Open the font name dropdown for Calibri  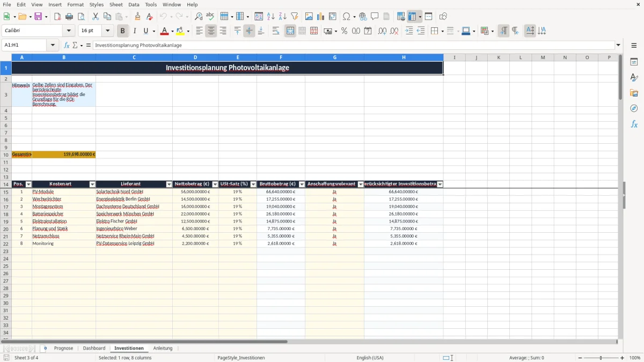(69, 31)
